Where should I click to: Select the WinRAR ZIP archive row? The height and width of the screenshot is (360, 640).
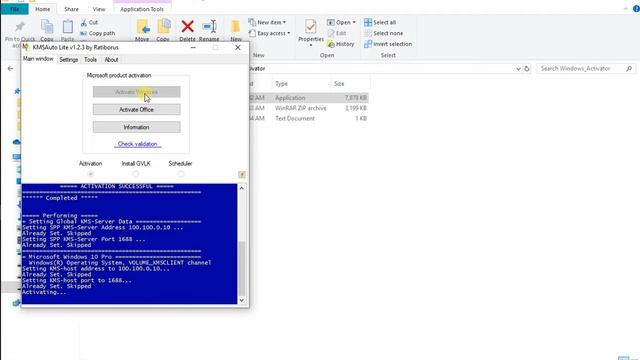309,108
